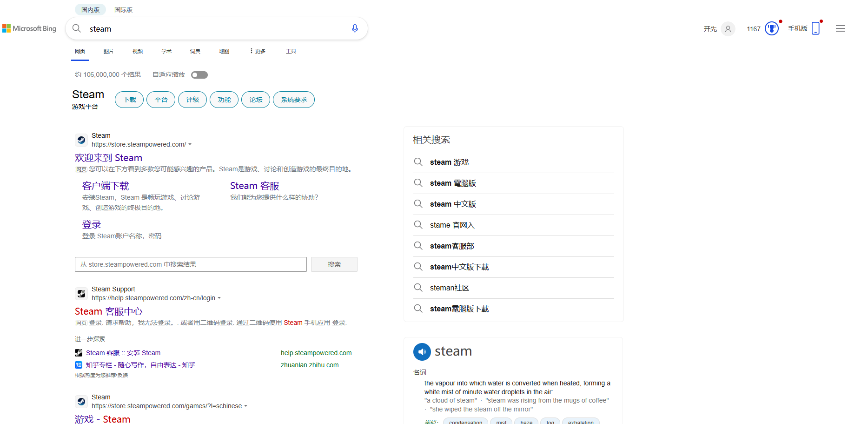Open the 游戏 - Steam result
Screen dimensions: 868x424
[x=102, y=419]
